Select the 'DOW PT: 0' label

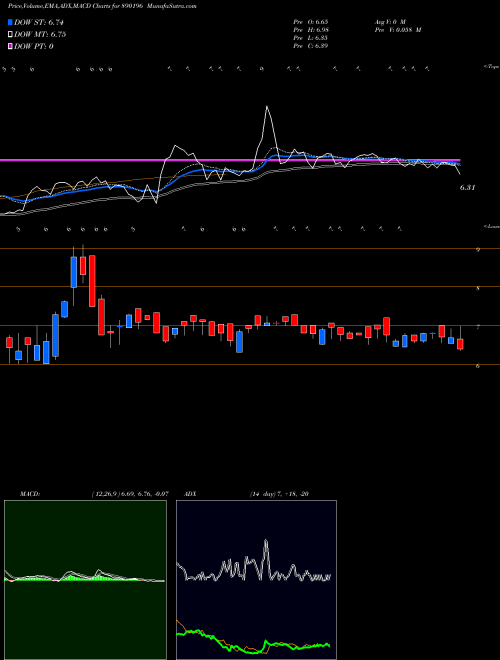34,46
